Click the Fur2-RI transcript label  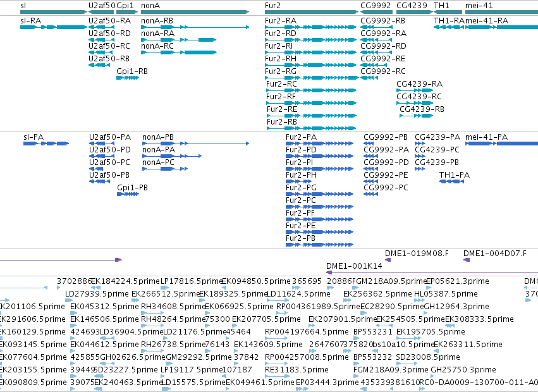279,46
